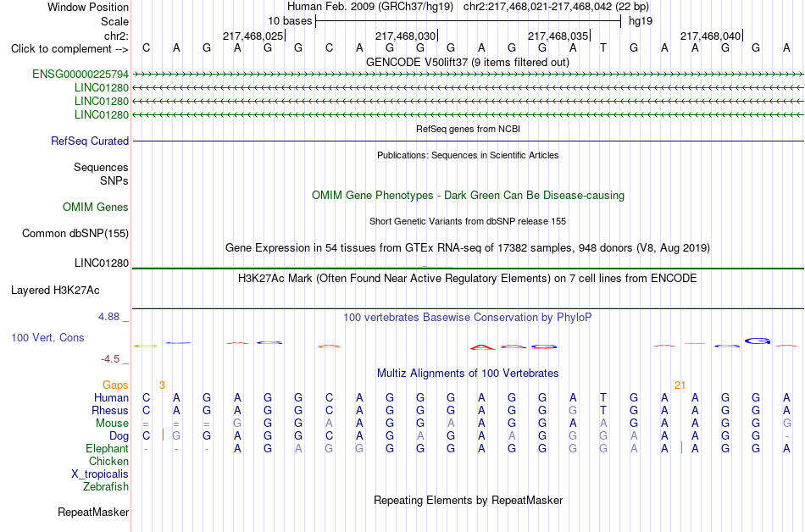Click the X_tropicalis species row label
This screenshot has height=532, width=805.
click(100, 474)
